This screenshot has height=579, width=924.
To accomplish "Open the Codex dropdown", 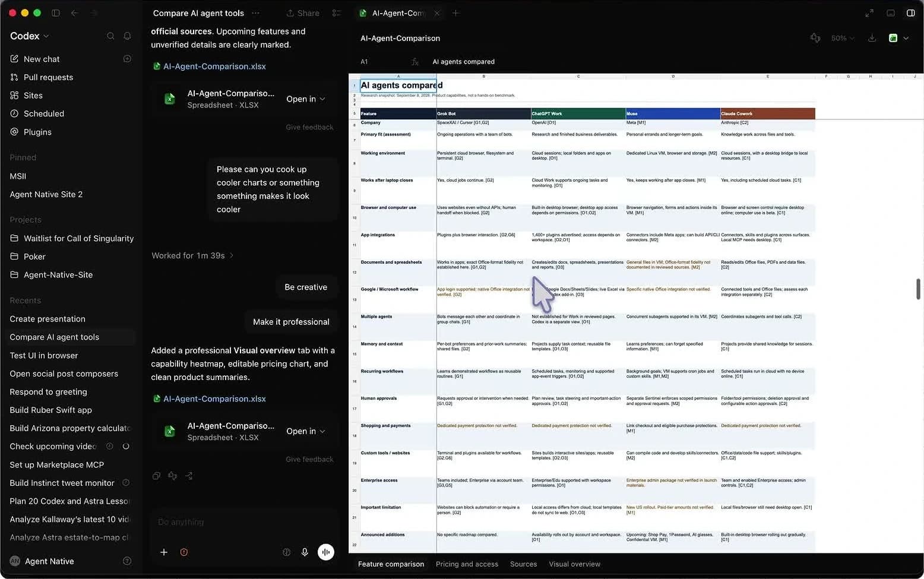I will pos(30,36).
